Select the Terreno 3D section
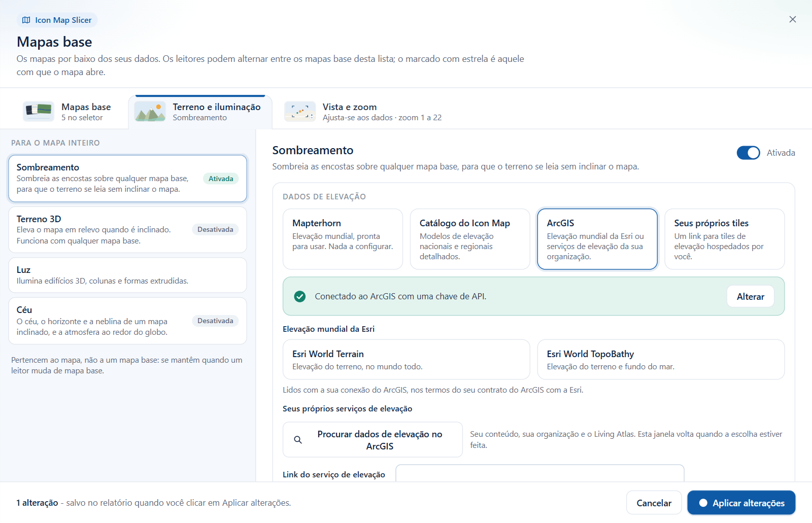Image resolution: width=812 pixels, height=523 pixels. click(127, 230)
